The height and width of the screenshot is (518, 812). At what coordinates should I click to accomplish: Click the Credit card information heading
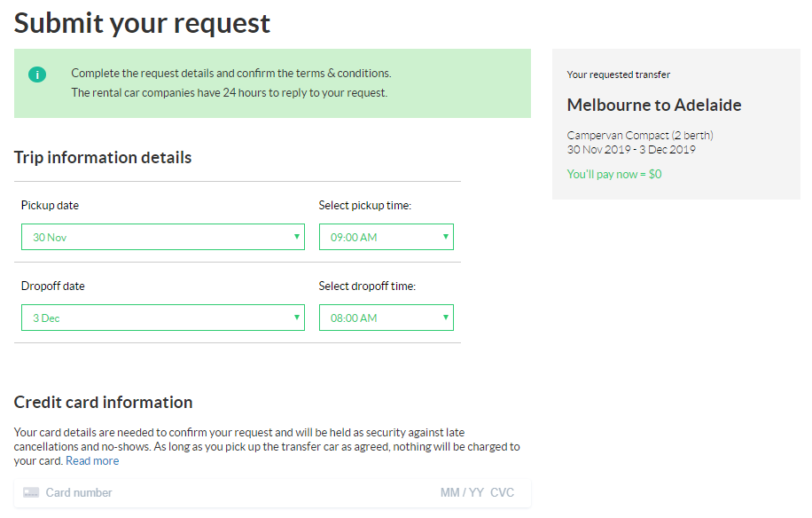pyautogui.click(x=103, y=402)
